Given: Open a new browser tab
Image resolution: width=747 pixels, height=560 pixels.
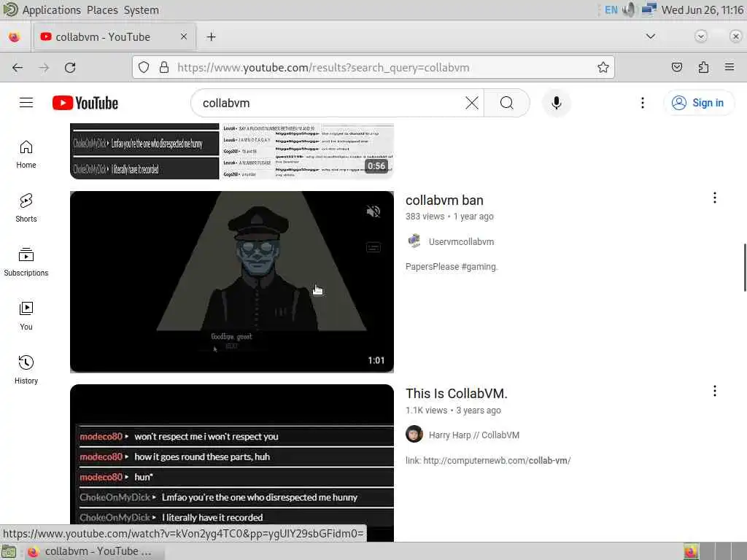Looking at the screenshot, I should (211, 36).
